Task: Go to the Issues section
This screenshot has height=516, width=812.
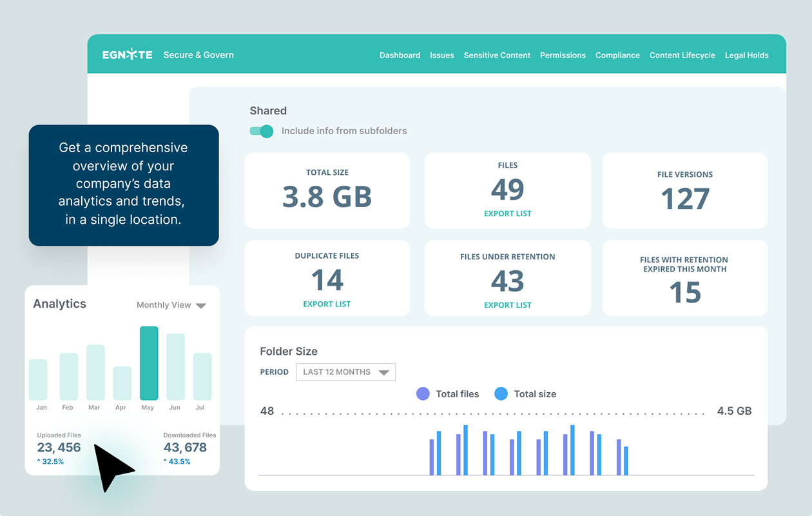Action: click(x=442, y=55)
